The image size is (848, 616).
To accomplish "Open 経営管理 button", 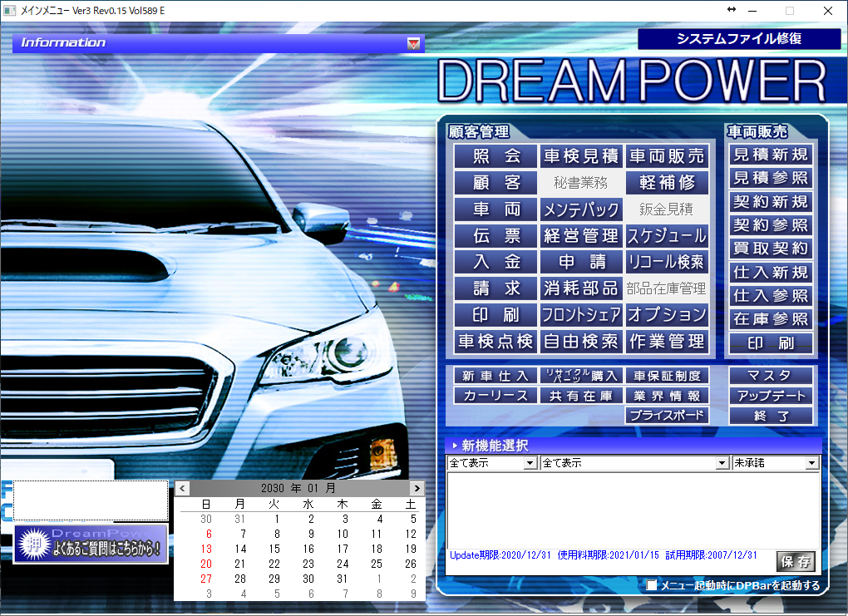I will [x=581, y=235].
